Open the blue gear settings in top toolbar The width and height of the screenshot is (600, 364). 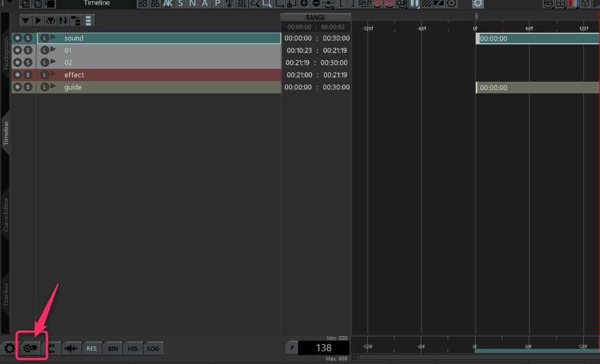click(x=477, y=4)
